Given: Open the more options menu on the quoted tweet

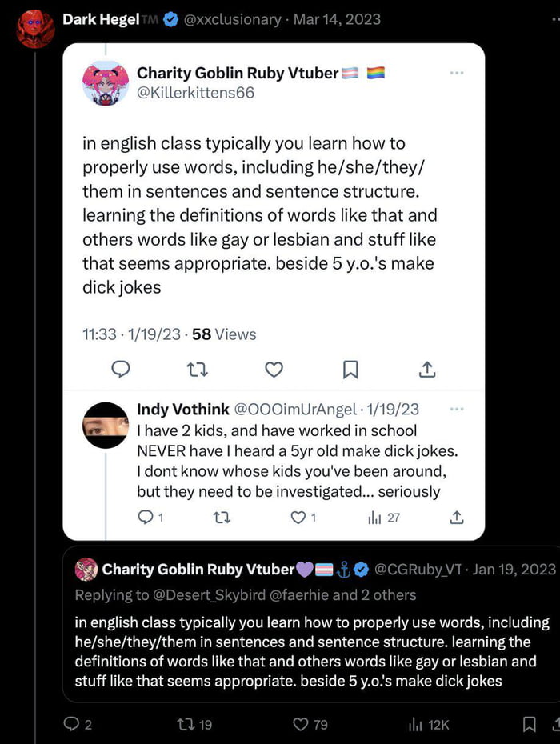Looking at the screenshot, I should coord(457,72).
